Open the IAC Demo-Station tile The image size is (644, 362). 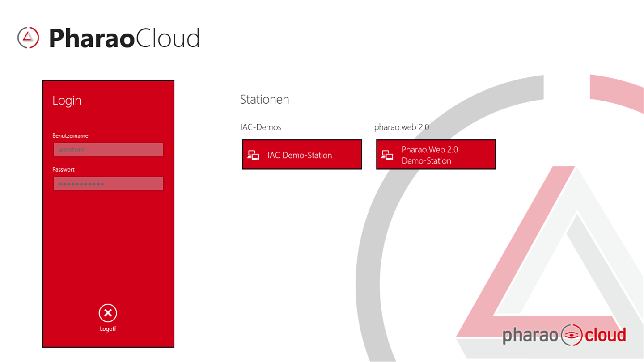pos(302,155)
